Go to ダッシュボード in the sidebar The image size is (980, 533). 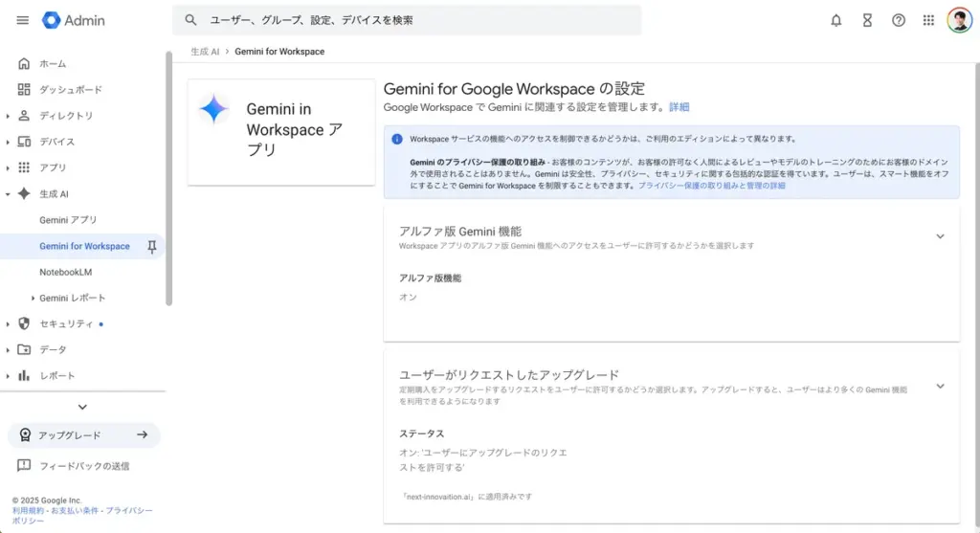pyautogui.click(x=70, y=90)
